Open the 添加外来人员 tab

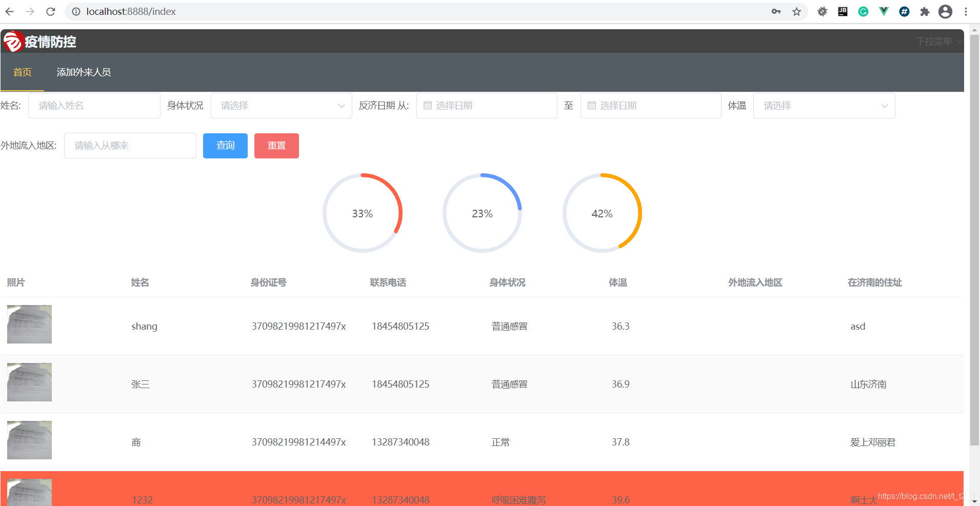pyautogui.click(x=84, y=72)
